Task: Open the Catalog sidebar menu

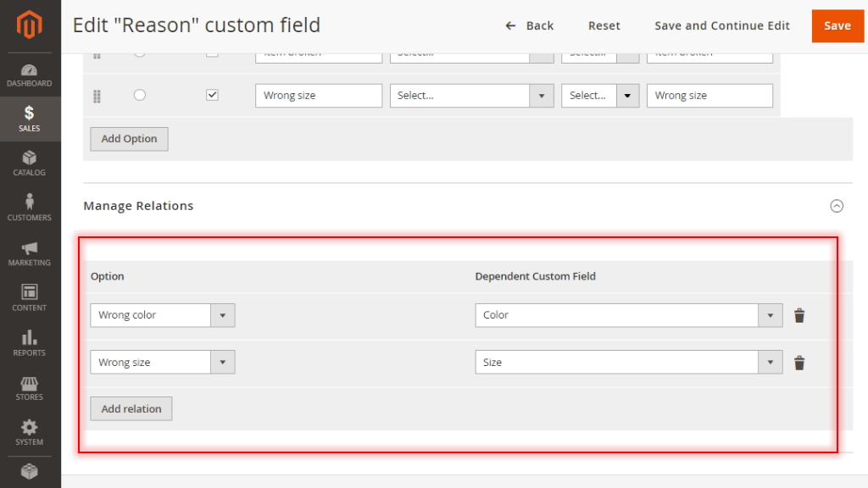Action: click(30, 164)
